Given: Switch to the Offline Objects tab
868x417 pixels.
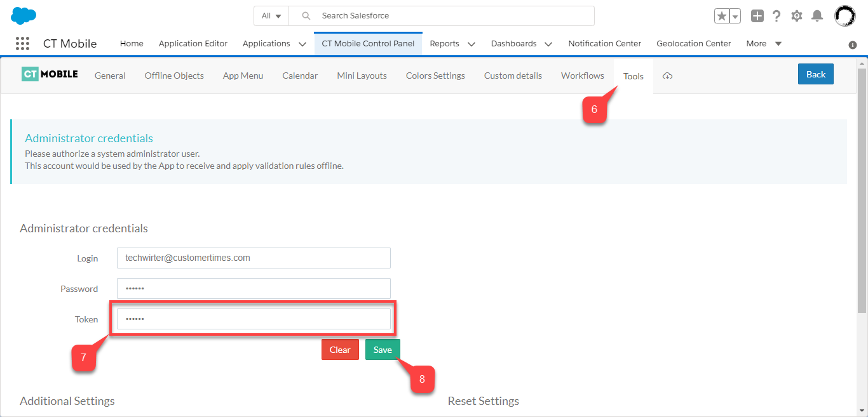Looking at the screenshot, I should click(x=174, y=76).
